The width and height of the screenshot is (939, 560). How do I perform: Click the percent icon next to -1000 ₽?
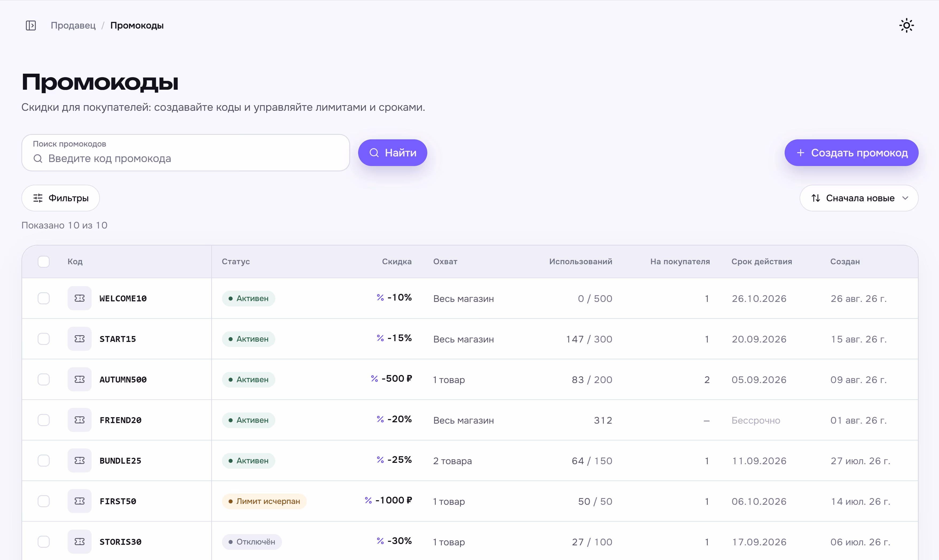pyautogui.click(x=368, y=500)
